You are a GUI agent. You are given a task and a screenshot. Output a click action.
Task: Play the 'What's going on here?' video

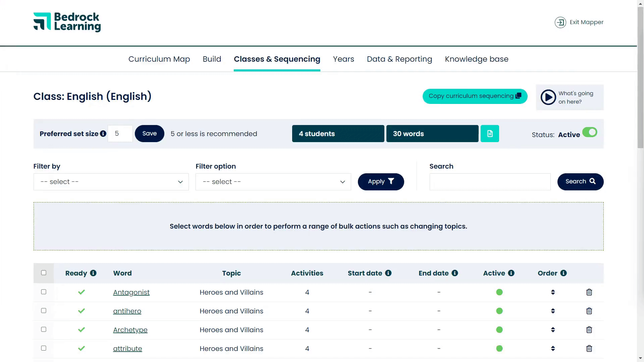(548, 98)
